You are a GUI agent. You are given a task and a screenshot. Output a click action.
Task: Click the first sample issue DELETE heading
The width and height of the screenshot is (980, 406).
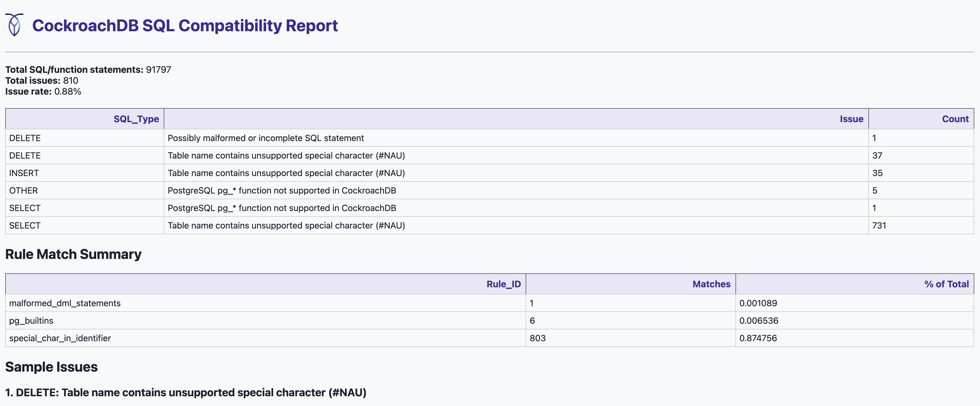pyautogui.click(x=186, y=392)
